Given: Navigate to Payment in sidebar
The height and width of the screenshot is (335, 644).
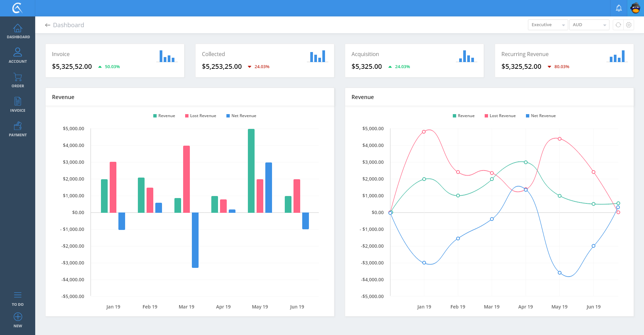Looking at the screenshot, I should 18,129.
